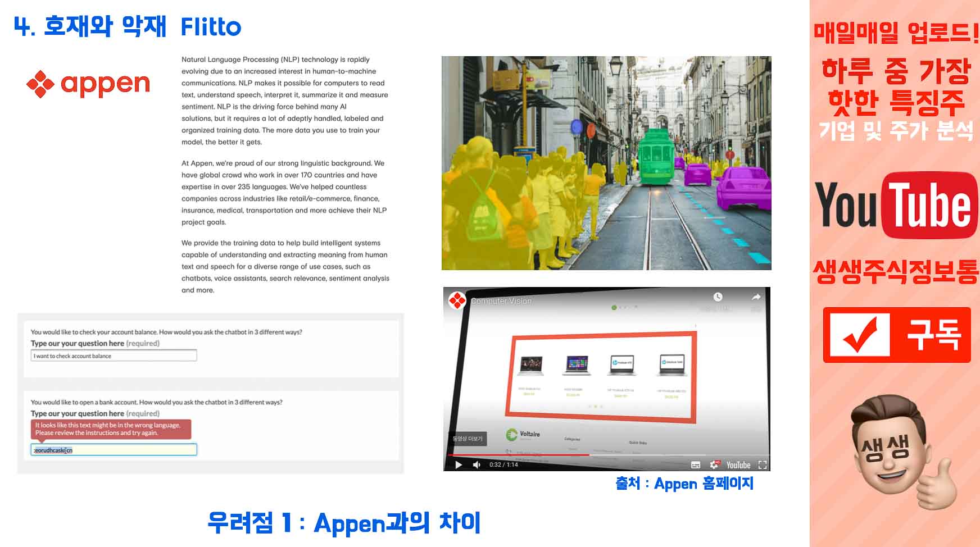The image size is (980, 547).
Task: Toggle subtitles in the video player
Action: (695, 465)
